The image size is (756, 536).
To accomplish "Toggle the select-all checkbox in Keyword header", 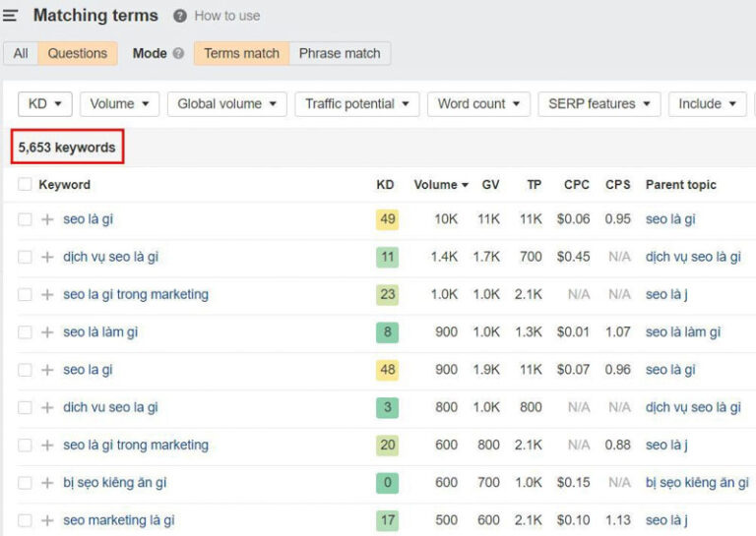I will click(25, 185).
